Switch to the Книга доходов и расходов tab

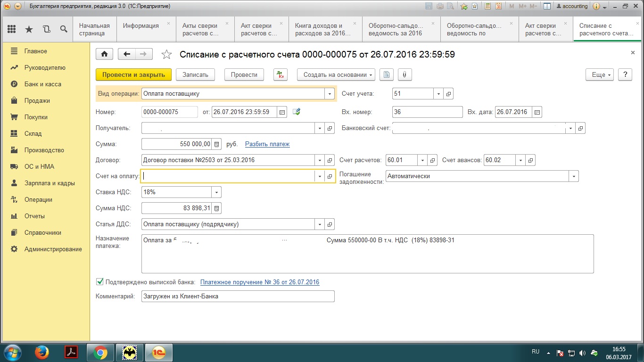[x=325, y=29]
